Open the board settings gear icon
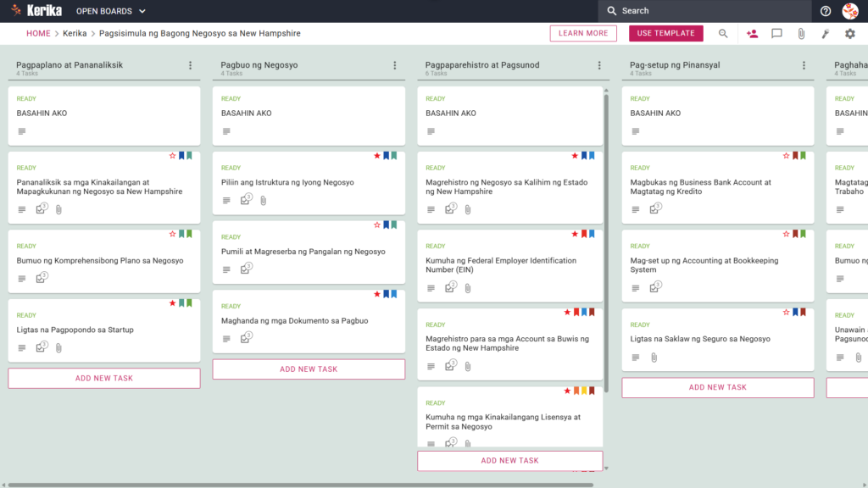This screenshot has width=868, height=488. [849, 34]
